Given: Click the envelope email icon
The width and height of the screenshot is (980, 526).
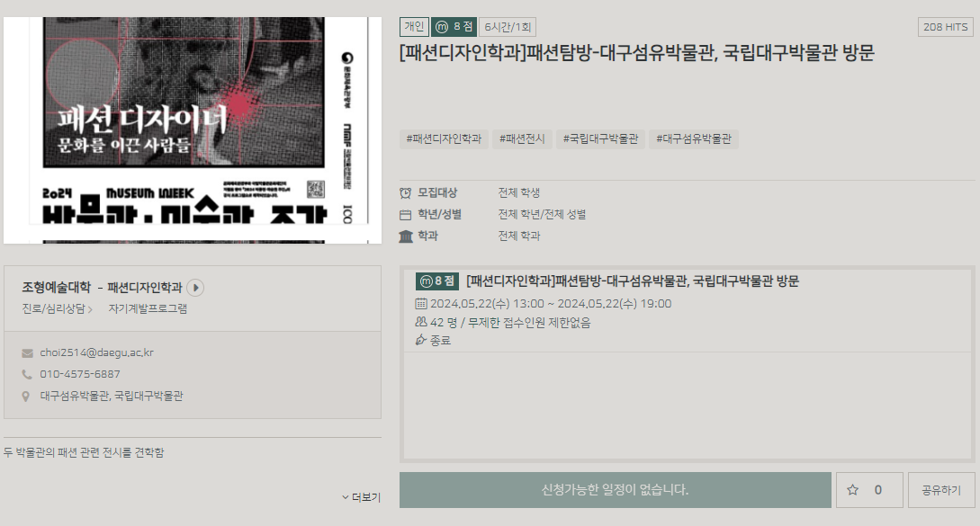Looking at the screenshot, I should [x=27, y=352].
